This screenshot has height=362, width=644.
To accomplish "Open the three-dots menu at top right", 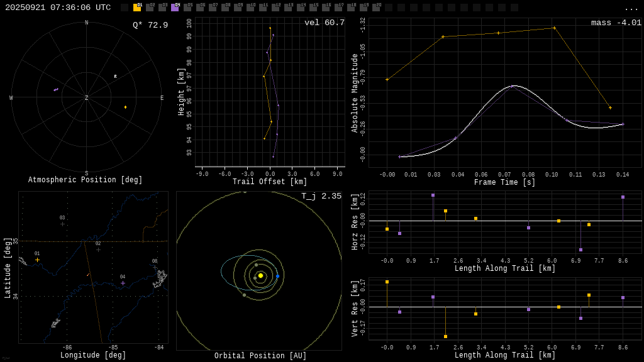I will tap(631, 8).
